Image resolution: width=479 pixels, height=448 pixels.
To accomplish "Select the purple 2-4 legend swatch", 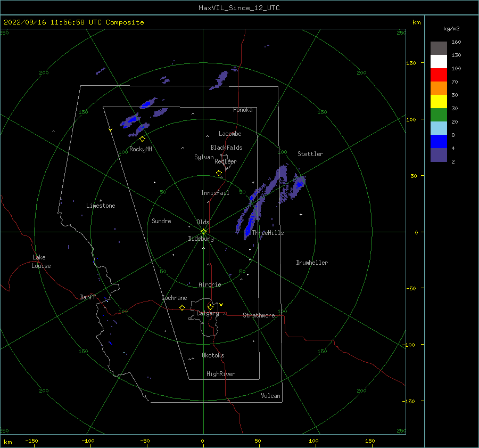I will pos(439,154).
